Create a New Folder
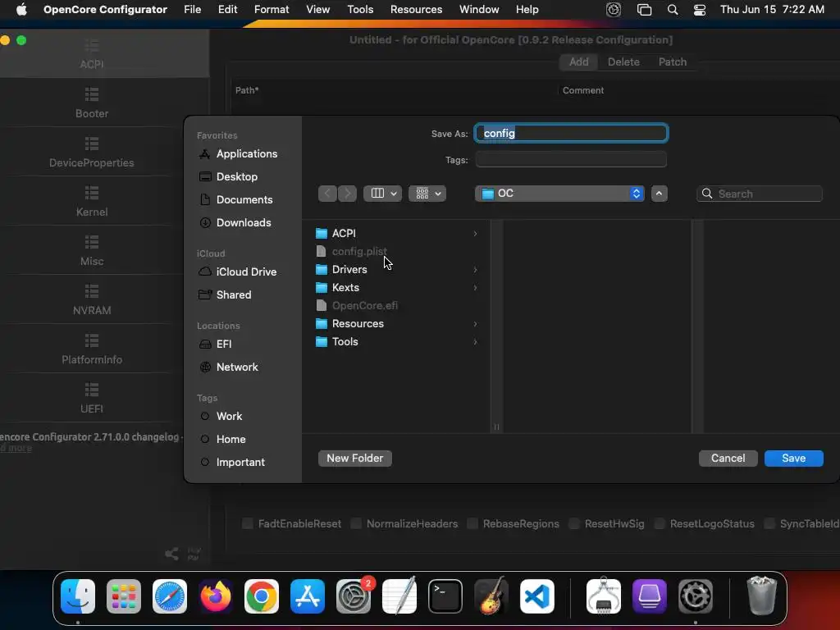Viewport: 840px width, 630px height. click(354, 458)
